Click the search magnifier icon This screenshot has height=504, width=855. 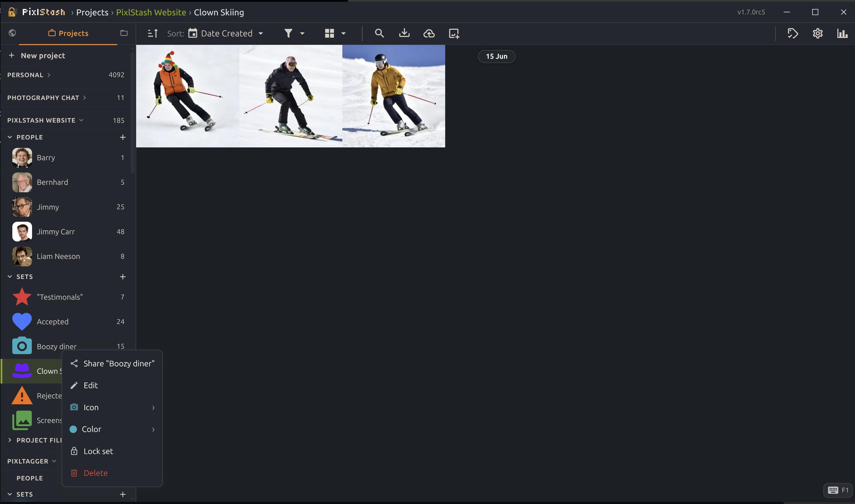click(380, 33)
